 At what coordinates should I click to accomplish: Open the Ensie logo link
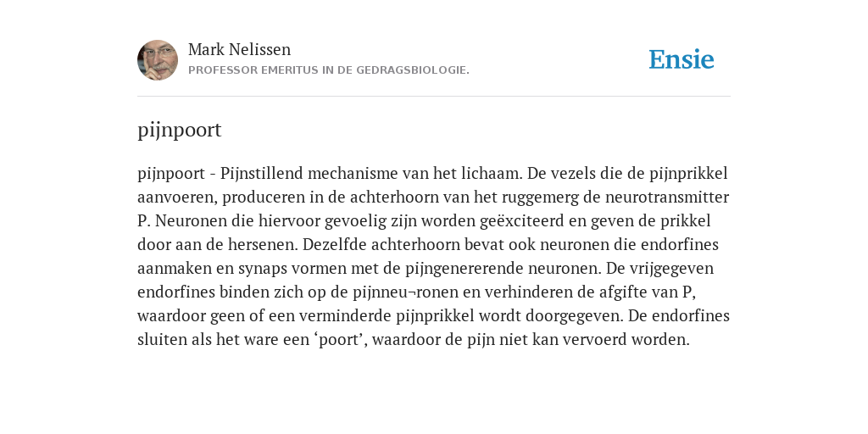point(682,60)
